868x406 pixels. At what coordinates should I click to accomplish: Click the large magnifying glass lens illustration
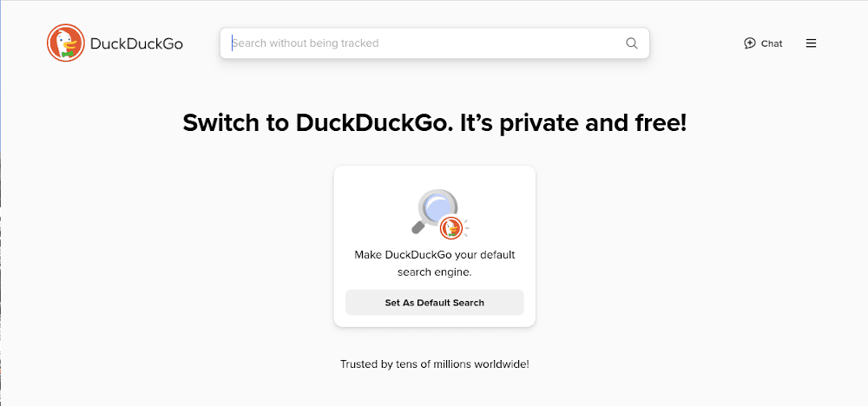pyautogui.click(x=437, y=208)
